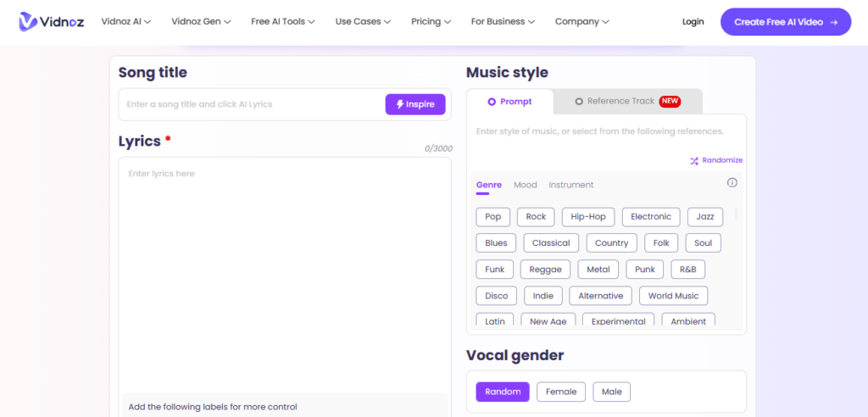The width and height of the screenshot is (868, 417).
Task: Click the Login link
Action: point(693,21)
